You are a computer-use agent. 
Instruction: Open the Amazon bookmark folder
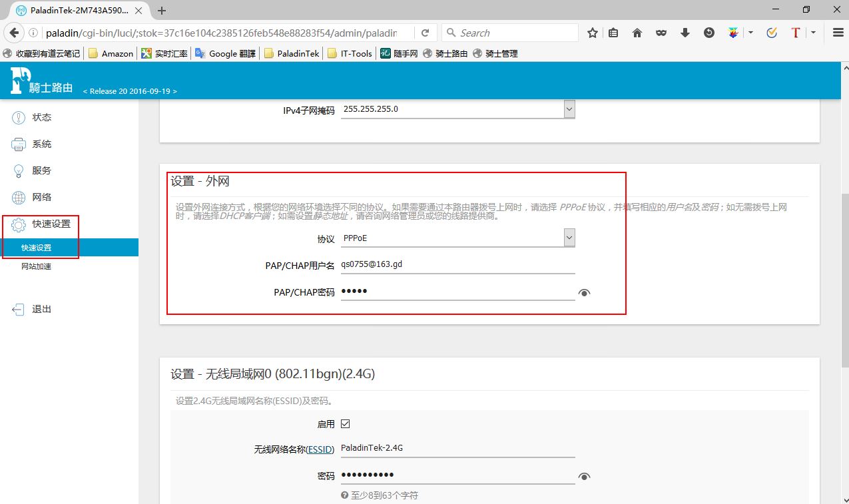(x=111, y=53)
